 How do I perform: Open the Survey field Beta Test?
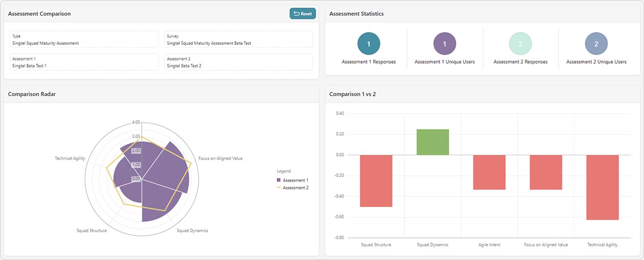click(238, 39)
